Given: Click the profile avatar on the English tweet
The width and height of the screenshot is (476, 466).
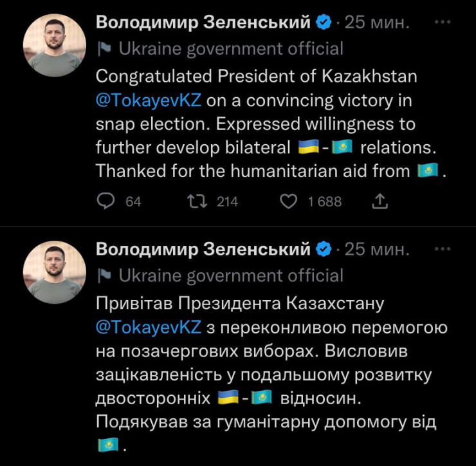Looking at the screenshot, I should tap(55, 46).
